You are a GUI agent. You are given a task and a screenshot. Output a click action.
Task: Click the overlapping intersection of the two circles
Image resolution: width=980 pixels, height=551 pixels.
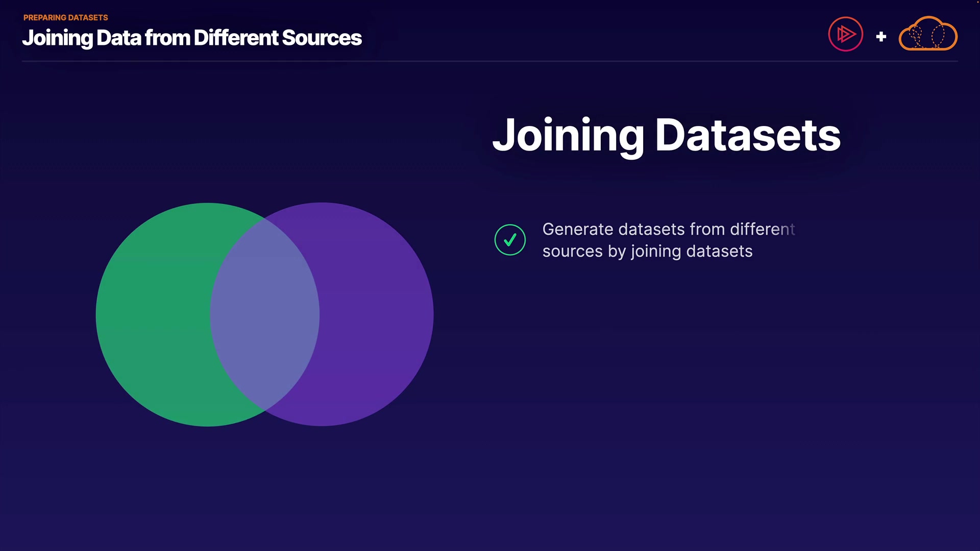click(264, 315)
